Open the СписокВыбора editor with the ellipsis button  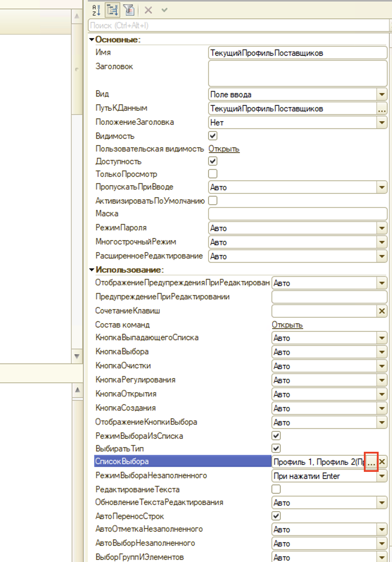point(371,462)
